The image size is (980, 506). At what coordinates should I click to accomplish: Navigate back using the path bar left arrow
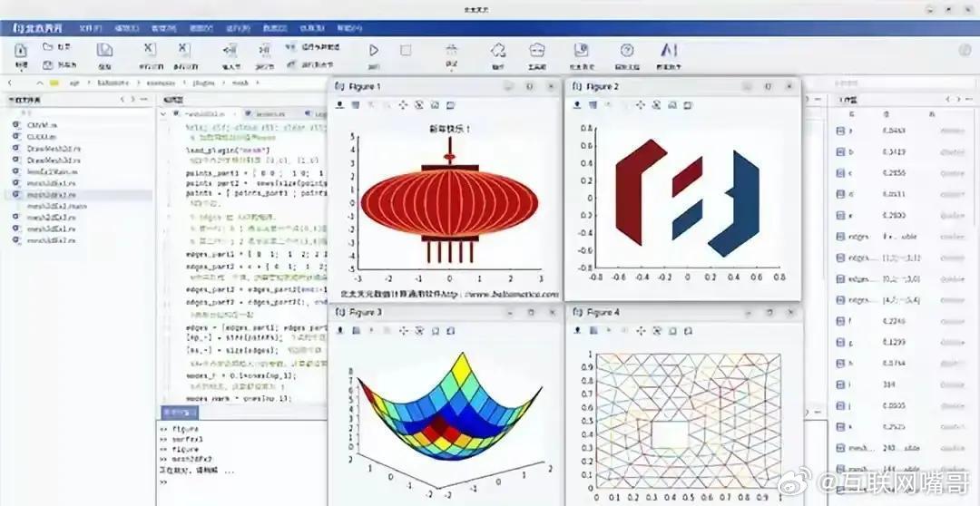9,83
